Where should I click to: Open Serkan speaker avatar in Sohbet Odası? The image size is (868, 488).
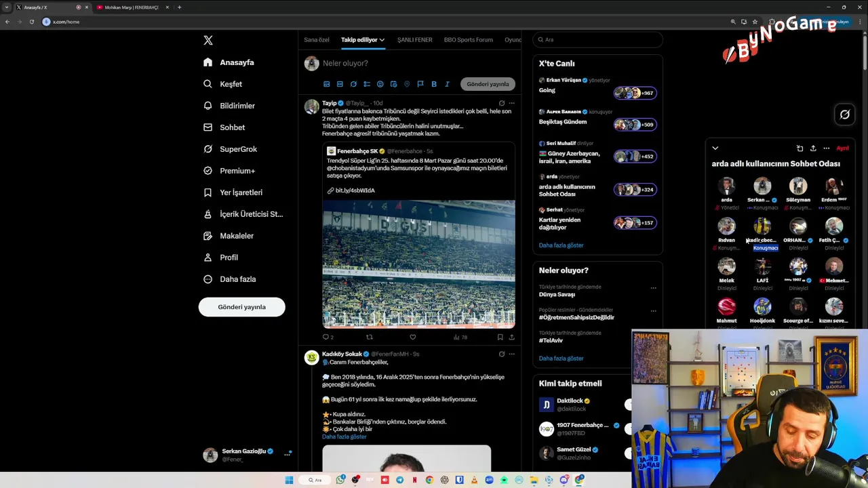pyautogui.click(x=762, y=186)
